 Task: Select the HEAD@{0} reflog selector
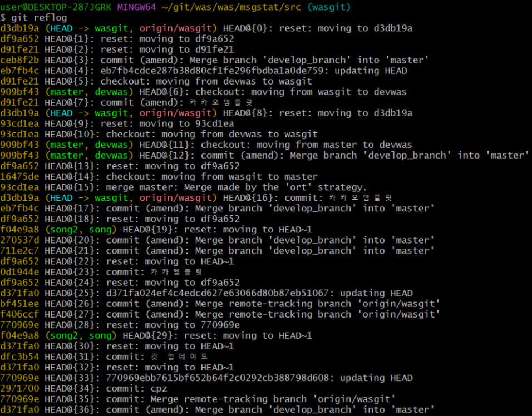click(248, 28)
